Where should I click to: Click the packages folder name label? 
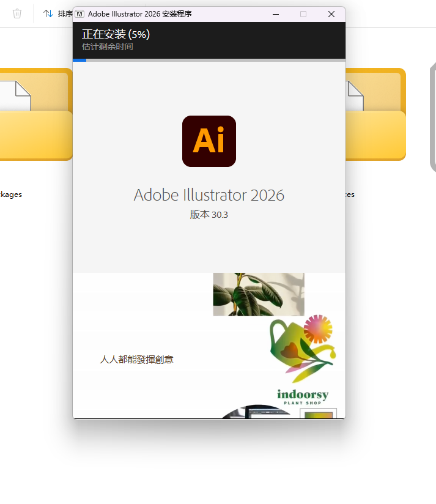11,195
